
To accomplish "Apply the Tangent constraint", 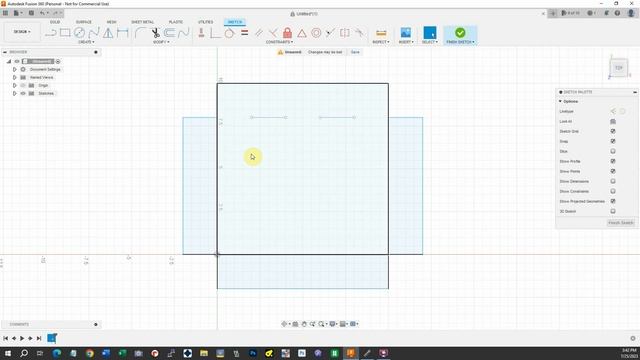I will coord(229,33).
